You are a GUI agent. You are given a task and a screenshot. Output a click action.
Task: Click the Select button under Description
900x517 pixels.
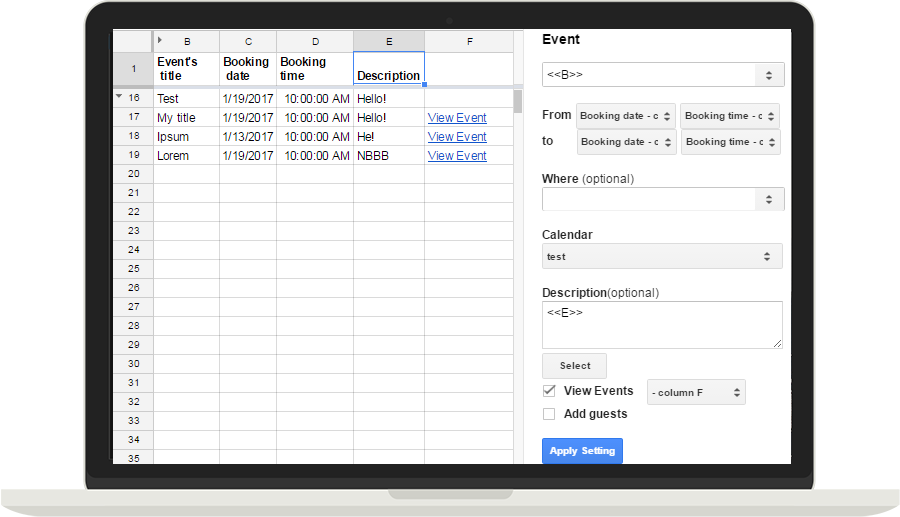(x=574, y=366)
